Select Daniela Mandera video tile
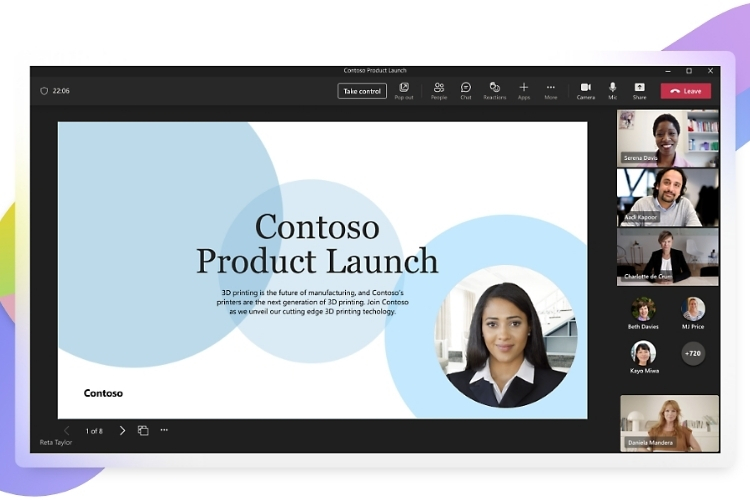750x500 pixels. 670,423
